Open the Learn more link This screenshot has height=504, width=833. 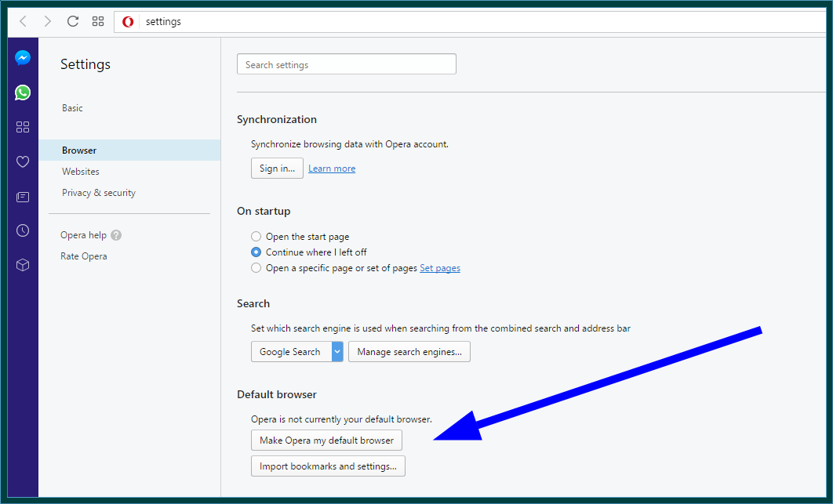(332, 169)
